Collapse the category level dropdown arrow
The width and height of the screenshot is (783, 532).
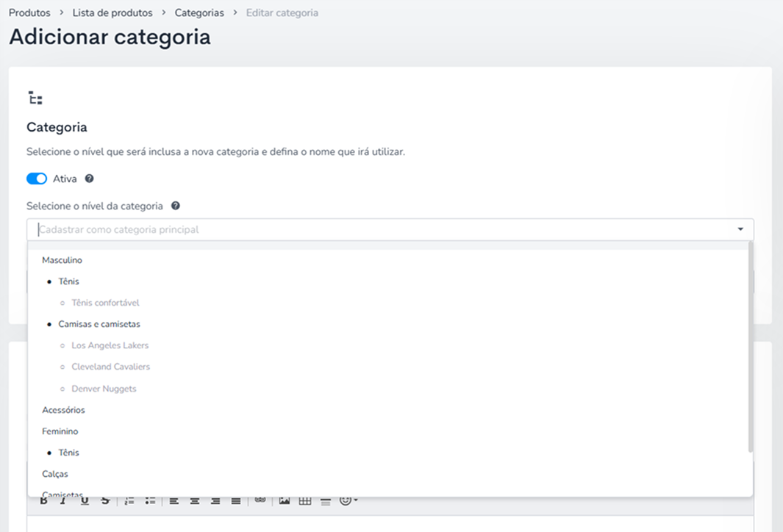coord(740,229)
